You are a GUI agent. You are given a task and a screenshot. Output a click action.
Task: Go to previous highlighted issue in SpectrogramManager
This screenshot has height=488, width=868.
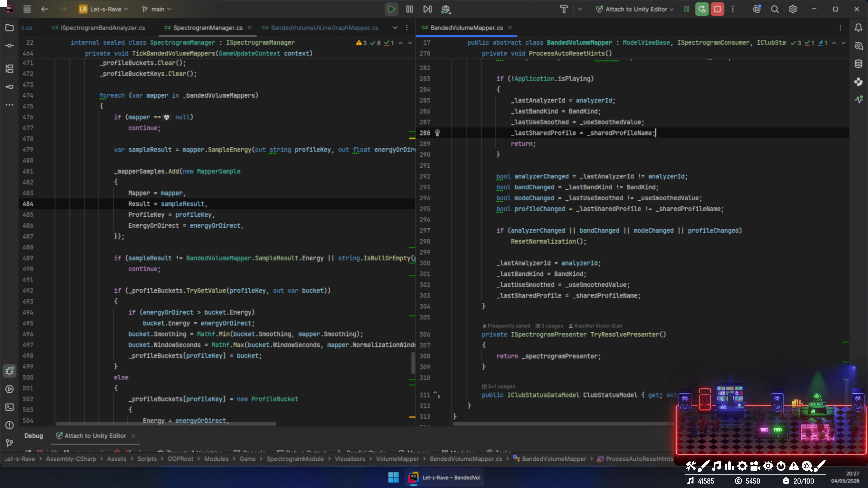pyautogui.click(x=401, y=43)
